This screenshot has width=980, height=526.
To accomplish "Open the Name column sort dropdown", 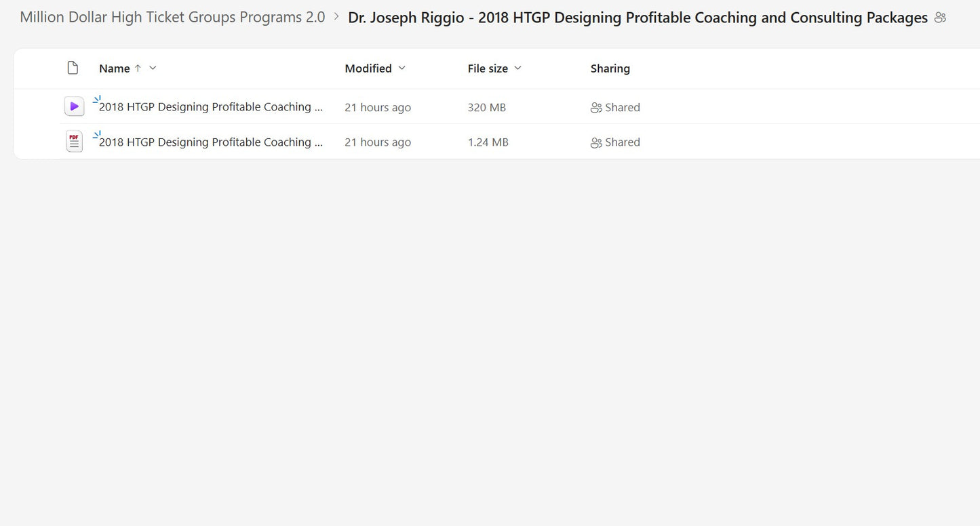I will click(152, 68).
